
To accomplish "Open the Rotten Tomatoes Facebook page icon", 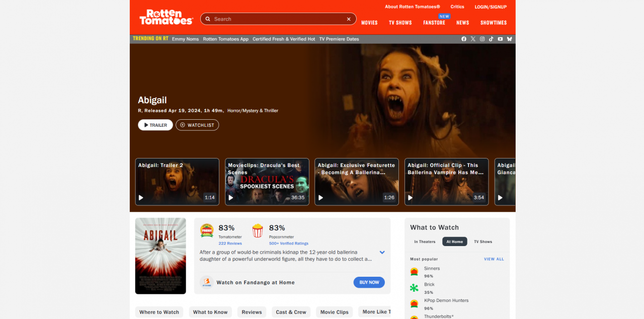I will (x=464, y=39).
